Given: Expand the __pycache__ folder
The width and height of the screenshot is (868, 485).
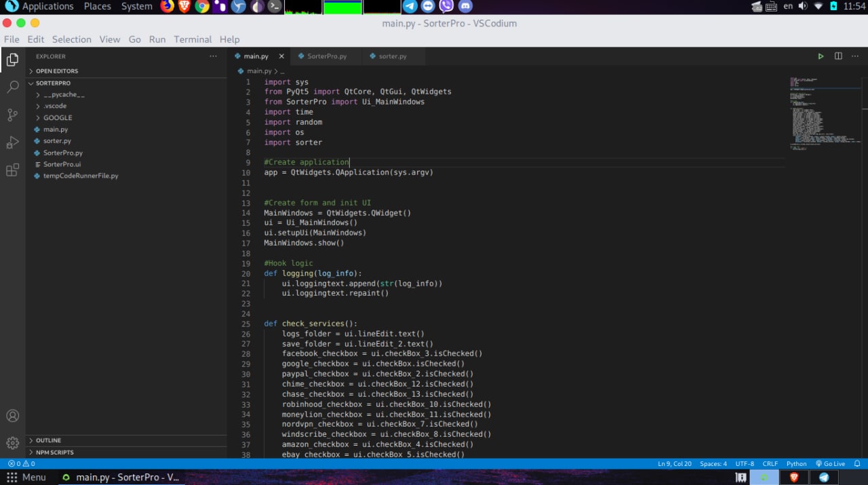Looking at the screenshot, I should click(64, 94).
